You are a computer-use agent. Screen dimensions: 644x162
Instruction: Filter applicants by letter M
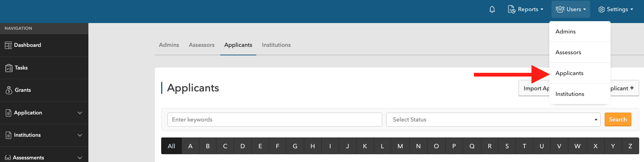pyautogui.click(x=400, y=146)
